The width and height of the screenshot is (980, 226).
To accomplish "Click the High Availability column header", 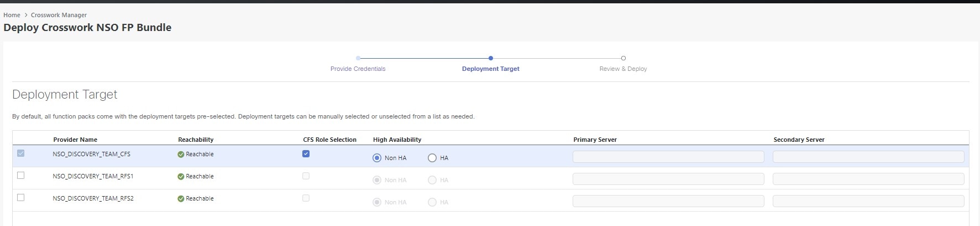I will click(x=397, y=140).
